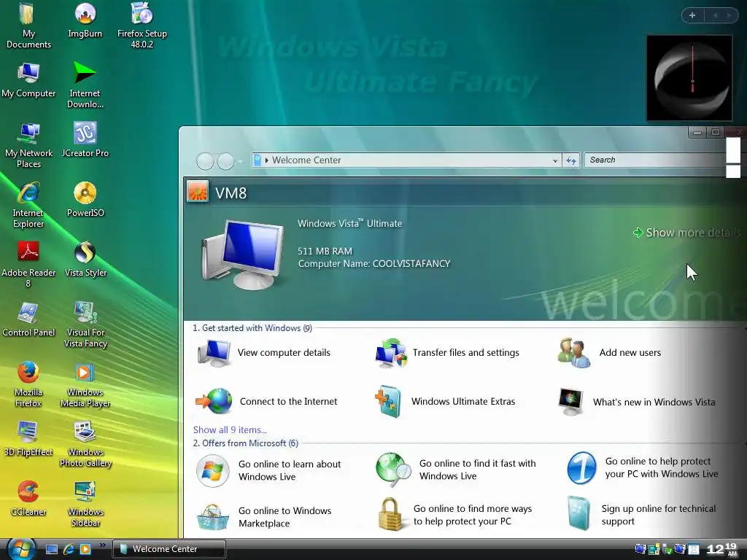The height and width of the screenshot is (560, 747).
Task: Open find more ways to protect PC
Action: click(455, 514)
